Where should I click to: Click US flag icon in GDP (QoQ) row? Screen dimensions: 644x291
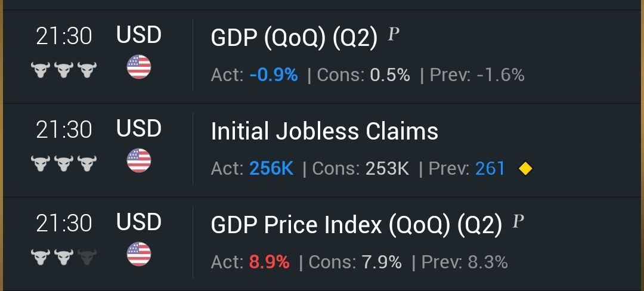point(139,67)
